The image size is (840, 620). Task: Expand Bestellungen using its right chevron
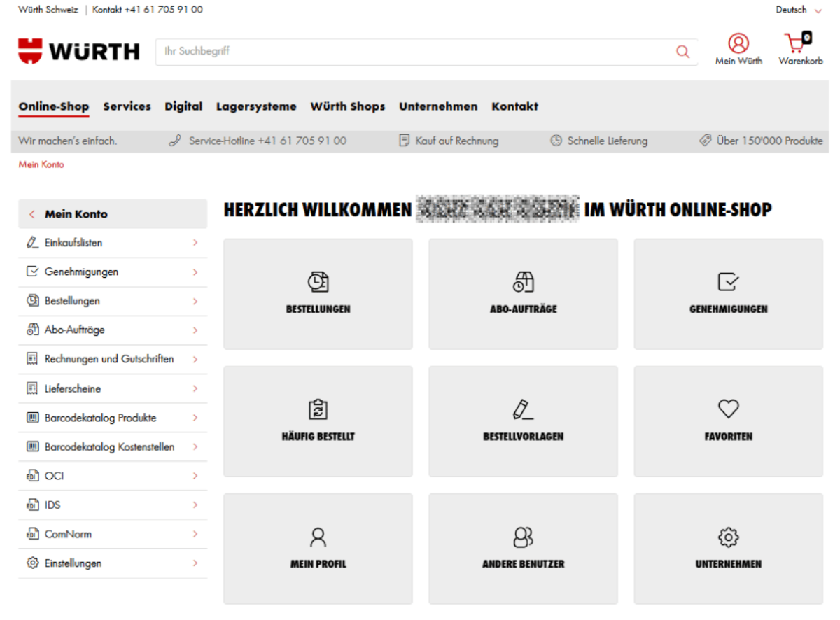pyautogui.click(x=195, y=301)
